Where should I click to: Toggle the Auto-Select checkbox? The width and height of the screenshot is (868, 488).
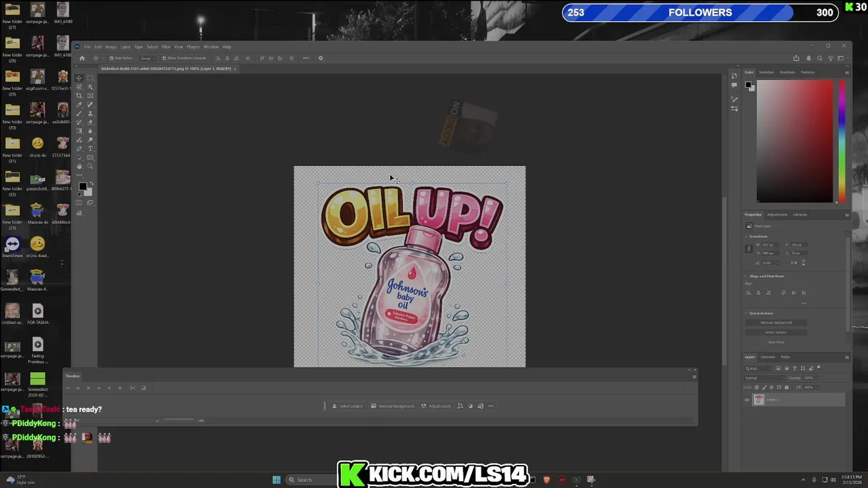pyautogui.click(x=112, y=58)
